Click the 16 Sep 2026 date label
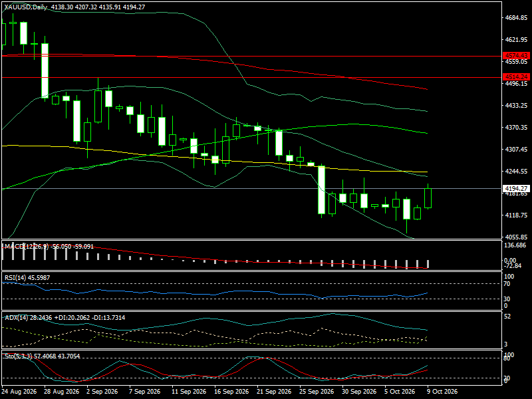 click(x=231, y=392)
